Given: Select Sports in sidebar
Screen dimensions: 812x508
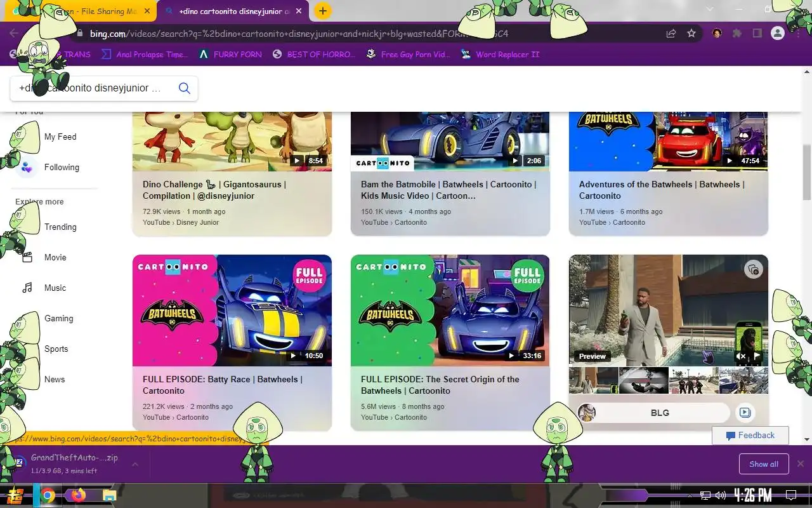Looking at the screenshot, I should tap(56, 349).
